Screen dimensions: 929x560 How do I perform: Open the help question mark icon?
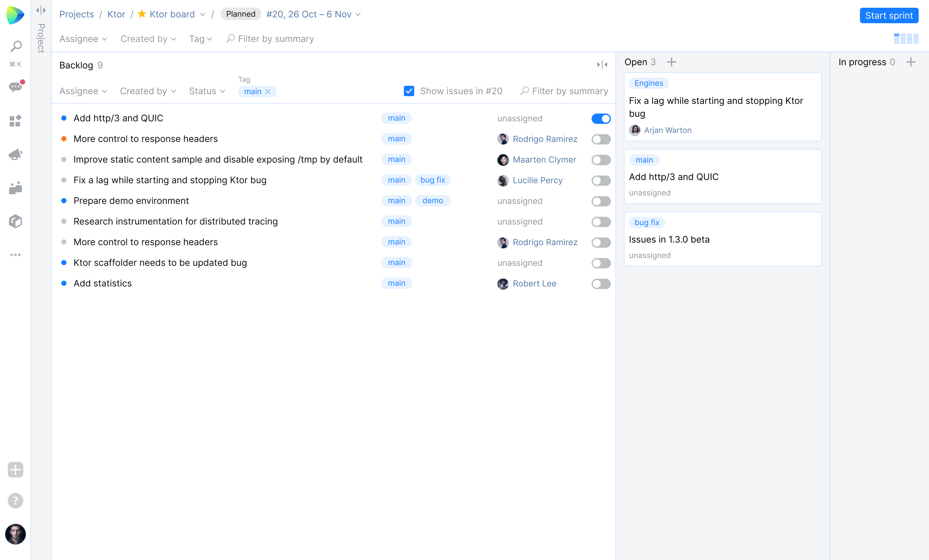tap(15, 501)
